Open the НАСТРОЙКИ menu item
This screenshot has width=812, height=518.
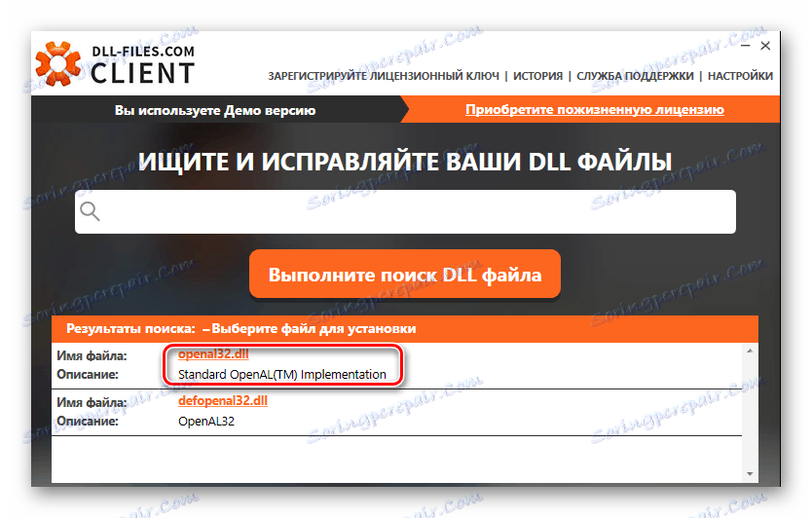(740, 76)
